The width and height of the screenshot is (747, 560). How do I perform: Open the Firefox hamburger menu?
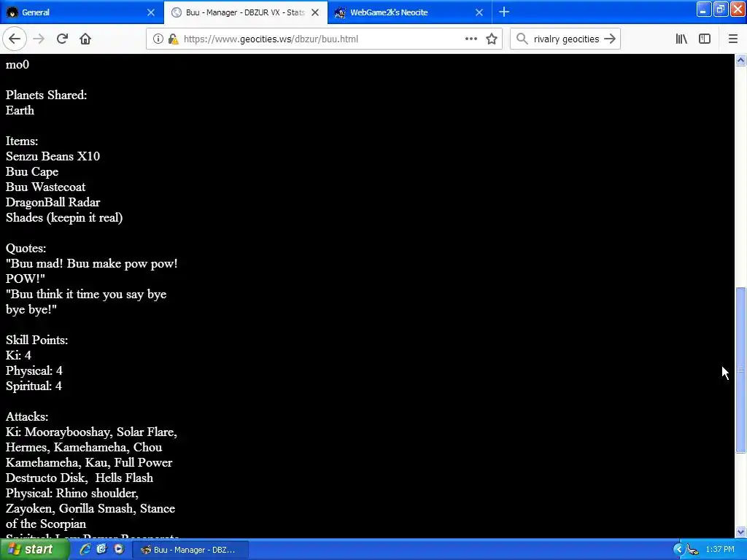tap(733, 39)
